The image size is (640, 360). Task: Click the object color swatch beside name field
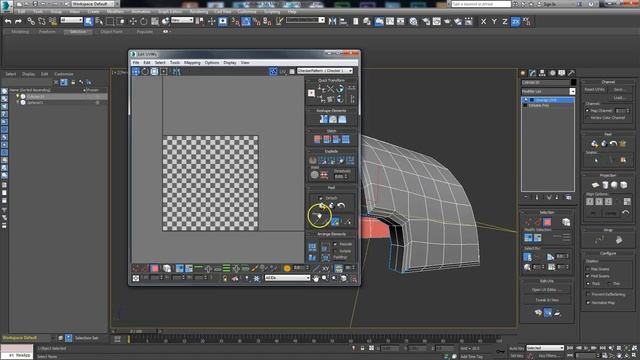tap(573, 82)
